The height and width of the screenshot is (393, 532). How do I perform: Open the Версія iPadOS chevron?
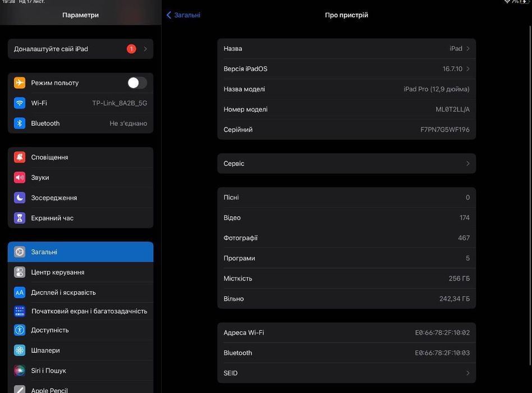click(468, 69)
